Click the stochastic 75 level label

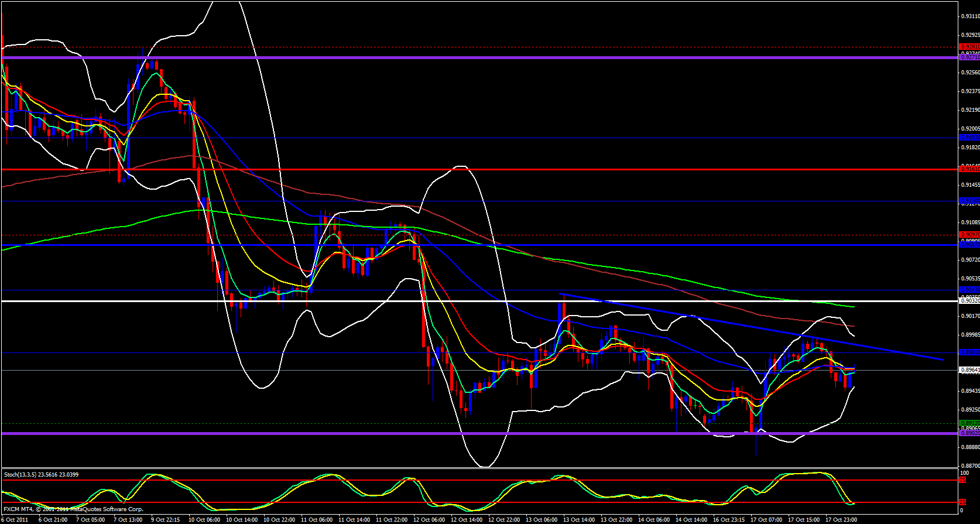pos(962,480)
